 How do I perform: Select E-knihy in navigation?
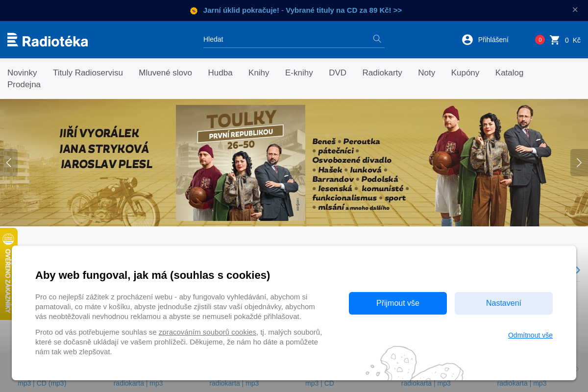click(299, 73)
